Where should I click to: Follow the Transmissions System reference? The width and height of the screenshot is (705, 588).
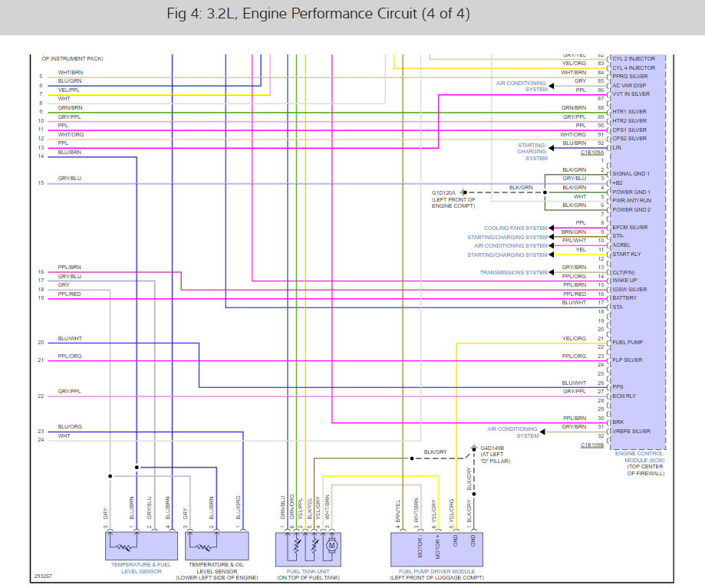tap(513, 273)
